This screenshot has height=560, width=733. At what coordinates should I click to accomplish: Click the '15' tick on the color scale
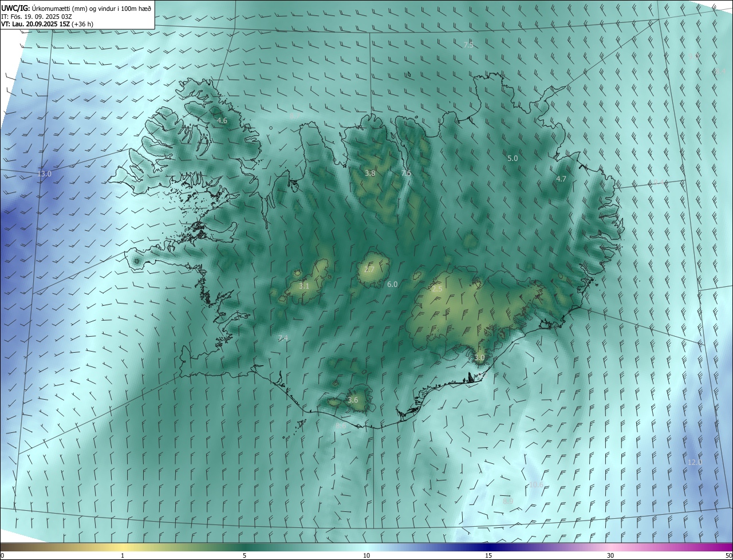(488, 556)
